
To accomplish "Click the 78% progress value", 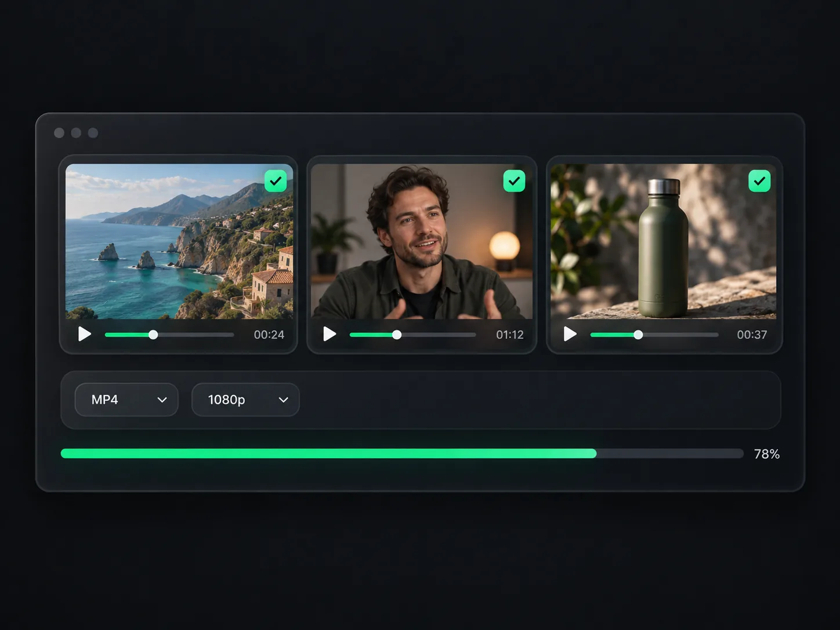I will pos(767,454).
